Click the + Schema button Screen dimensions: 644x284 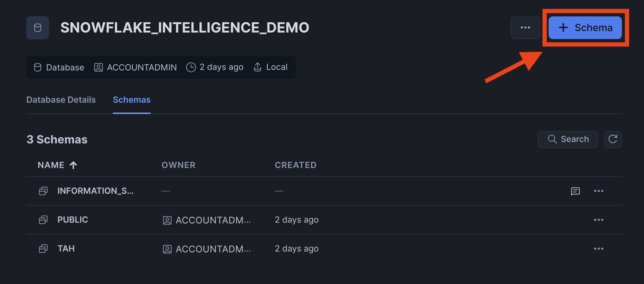coord(585,28)
